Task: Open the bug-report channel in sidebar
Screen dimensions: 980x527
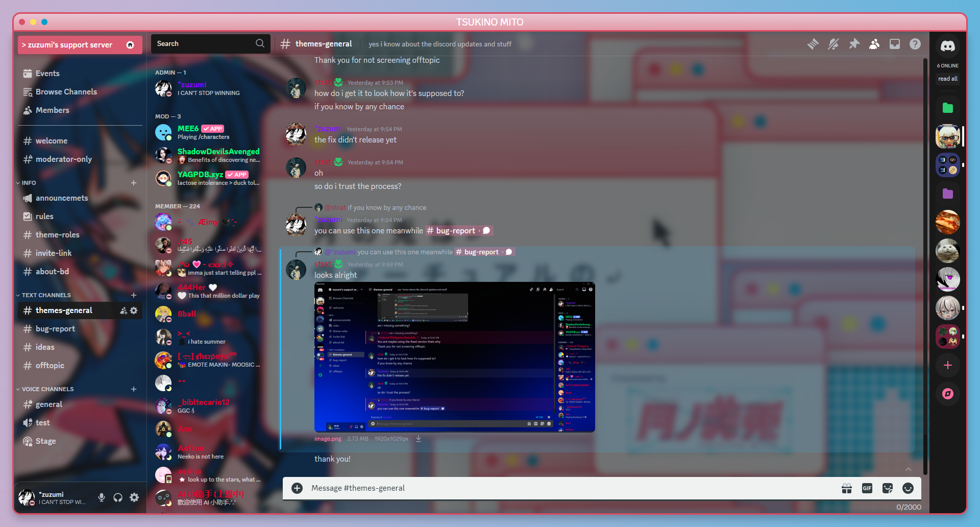Action: pos(80,329)
